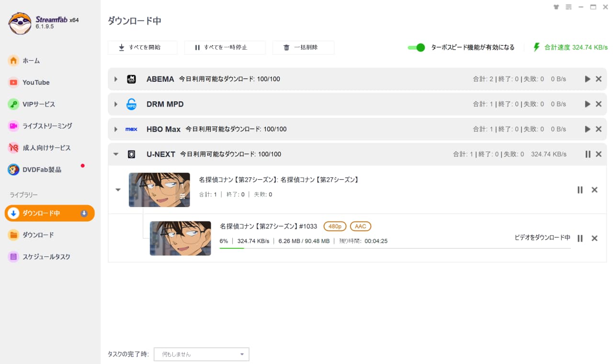Remove the DRM MPD group
613x364 pixels.
599,104
